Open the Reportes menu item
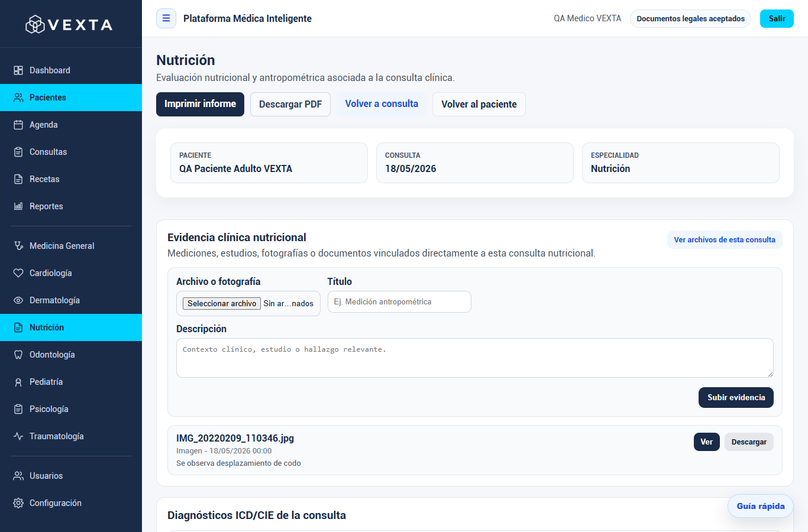This screenshot has width=808, height=532. (x=71, y=206)
